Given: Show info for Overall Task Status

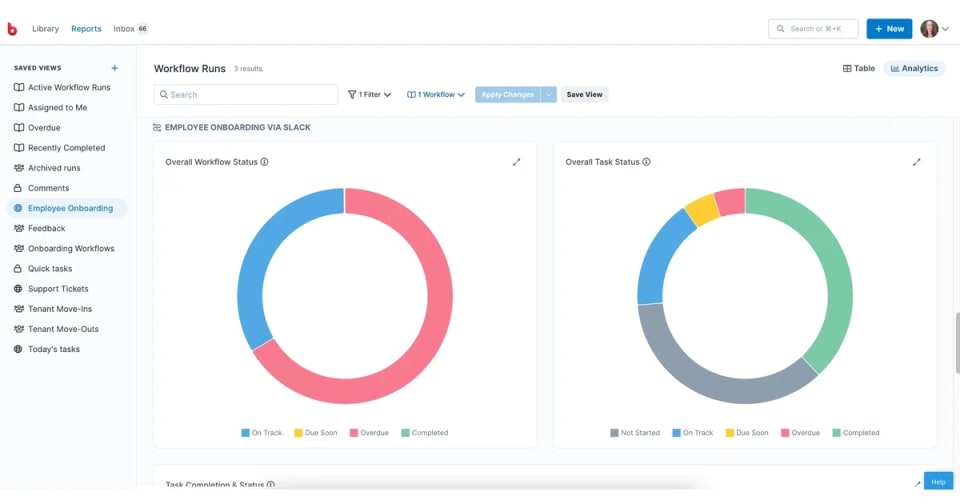Looking at the screenshot, I should (647, 162).
